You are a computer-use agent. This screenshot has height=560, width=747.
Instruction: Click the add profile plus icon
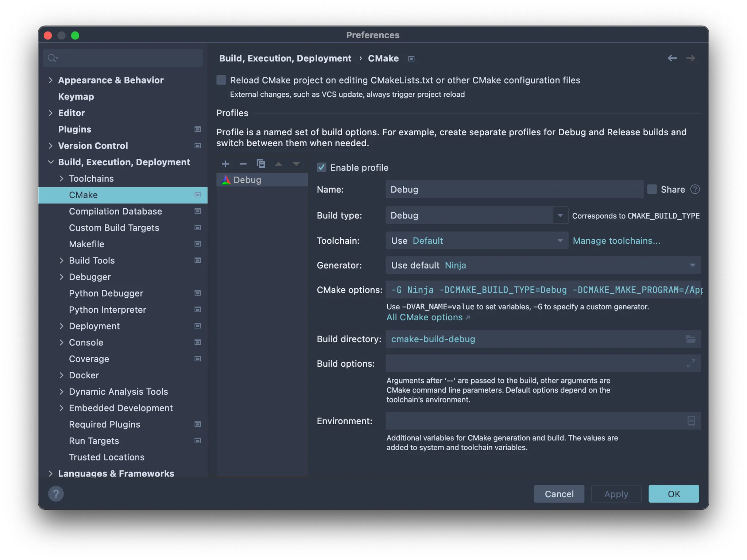pos(225,164)
